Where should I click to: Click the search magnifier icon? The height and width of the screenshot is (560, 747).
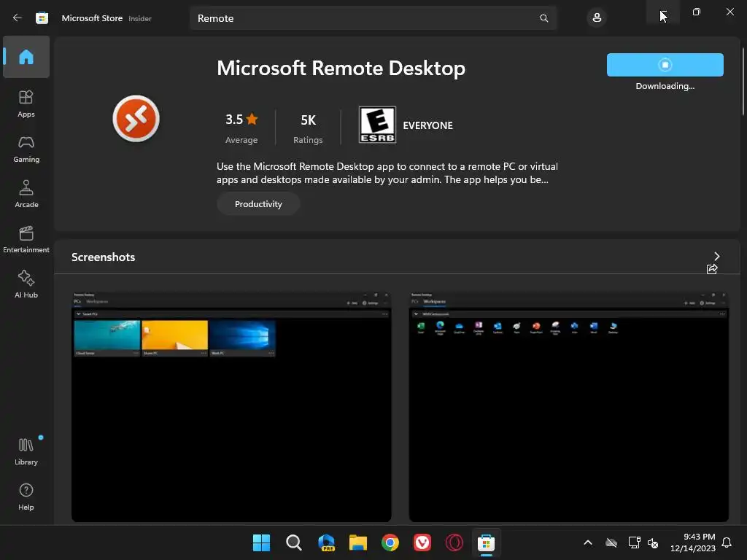[543, 18]
